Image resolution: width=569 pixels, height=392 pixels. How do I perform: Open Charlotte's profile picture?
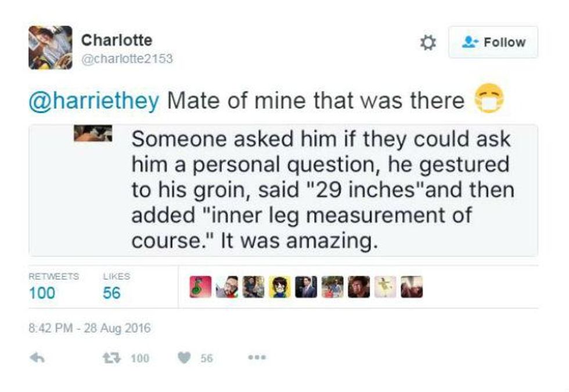(50, 48)
